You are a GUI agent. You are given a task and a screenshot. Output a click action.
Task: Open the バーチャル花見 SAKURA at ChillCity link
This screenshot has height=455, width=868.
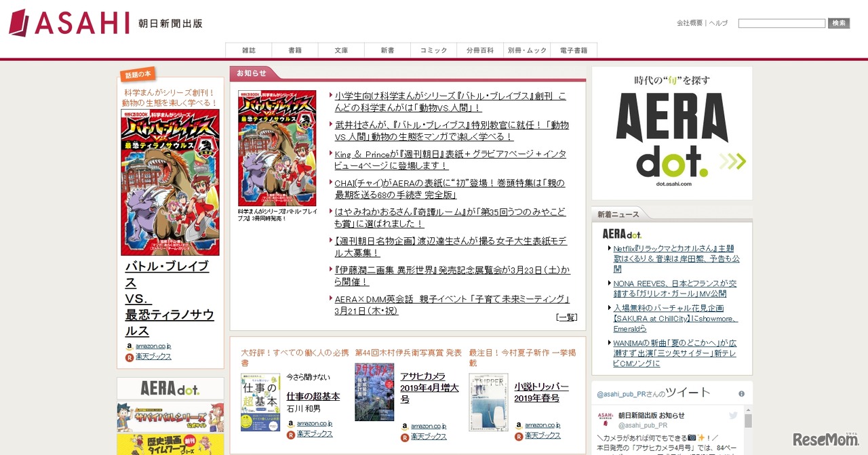[x=676, y=318]
